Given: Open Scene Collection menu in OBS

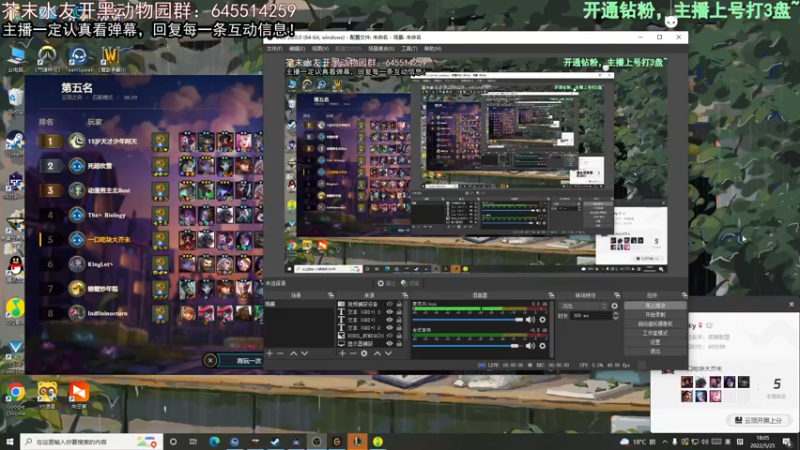Looking at the screenshot, I should pos(381,48).
